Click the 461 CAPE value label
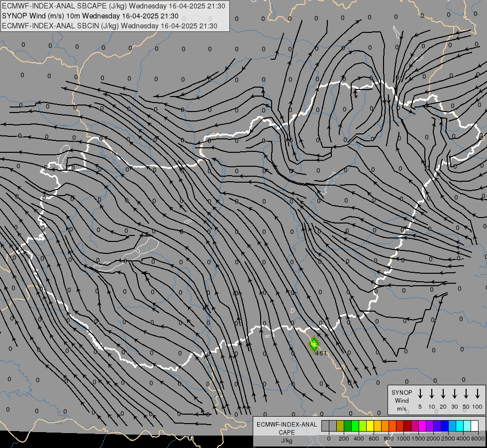This screenshot has width=487, height=448. [321, 353]
